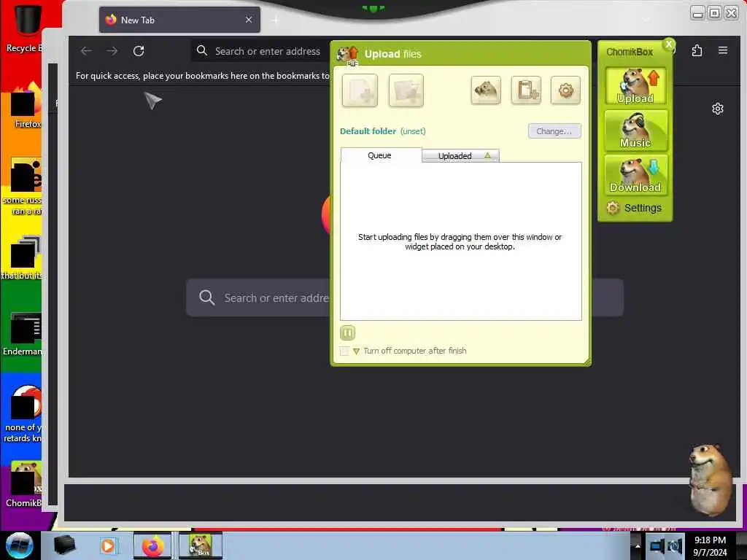Switch to the Uploaded tab
This screenshot has height=560, width=747.
461,156
